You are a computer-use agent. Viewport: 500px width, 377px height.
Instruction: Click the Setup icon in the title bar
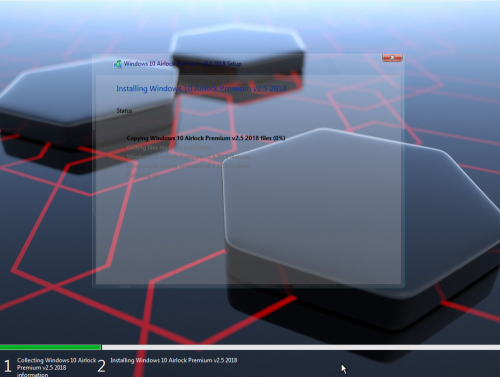(118, 64)
